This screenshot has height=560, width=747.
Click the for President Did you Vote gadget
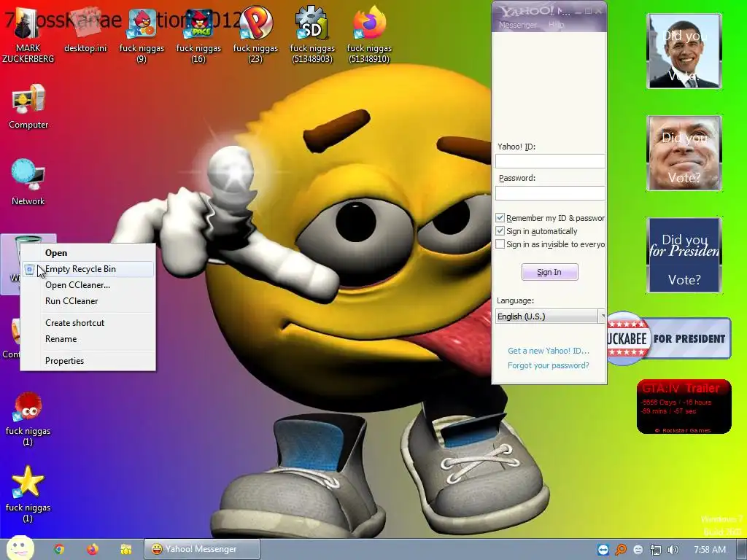coord(684,255)
